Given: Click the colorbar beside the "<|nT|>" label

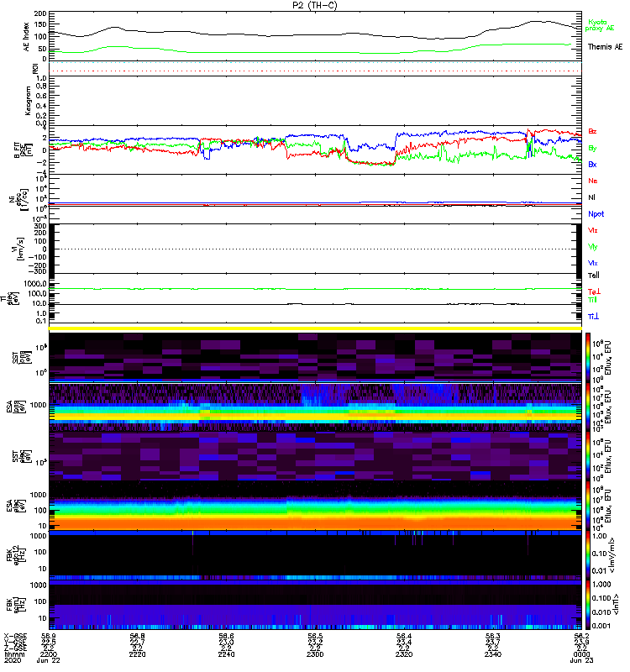Looking at the screenshot, I should (x=588, y=605).
